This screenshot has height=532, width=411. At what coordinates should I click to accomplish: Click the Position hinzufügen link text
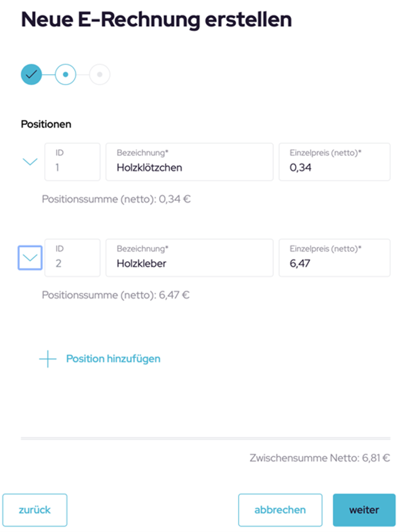[x=113, y=358]
